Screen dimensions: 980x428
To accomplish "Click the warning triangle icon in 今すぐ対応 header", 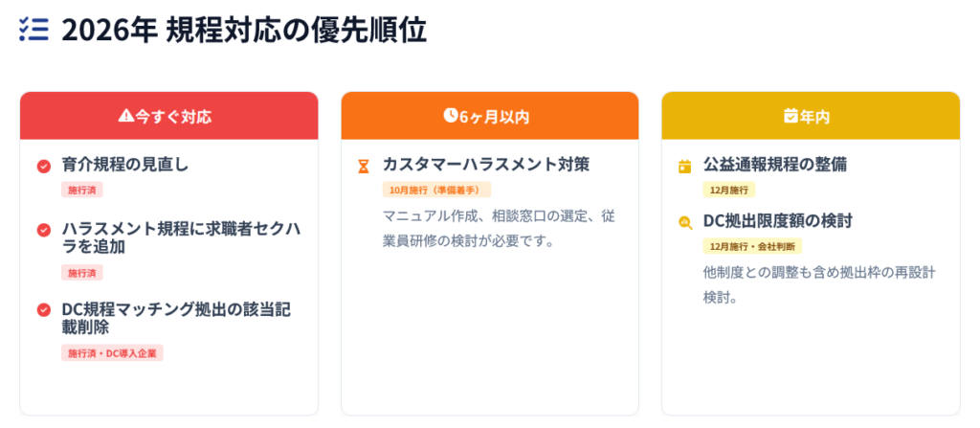I will [125, 116].
